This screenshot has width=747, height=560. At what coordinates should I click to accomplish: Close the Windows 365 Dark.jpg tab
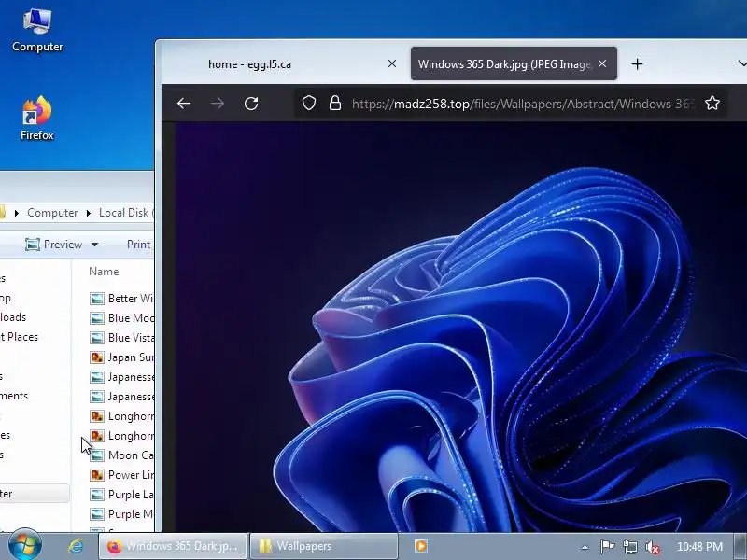point(602,63)
